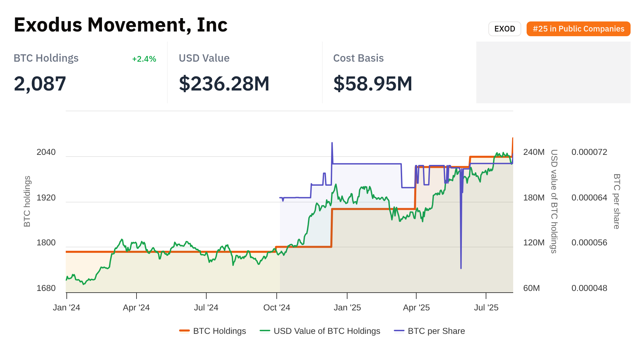This screenshot has height=362, width=644.
Task: Click the USD Value $236.28M figure
Action: pos(224,84)
